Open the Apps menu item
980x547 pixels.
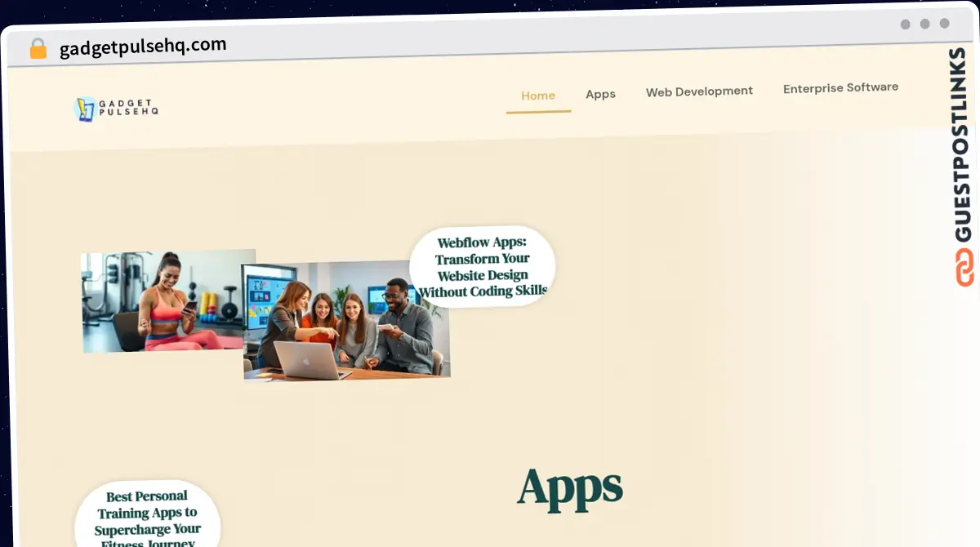(600, 94)
